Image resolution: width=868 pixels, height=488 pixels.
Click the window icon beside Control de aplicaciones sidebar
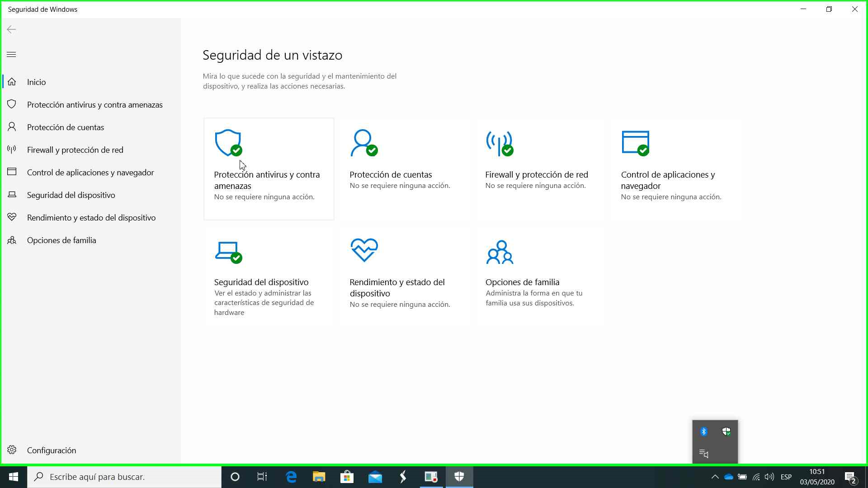click(12, 172)
